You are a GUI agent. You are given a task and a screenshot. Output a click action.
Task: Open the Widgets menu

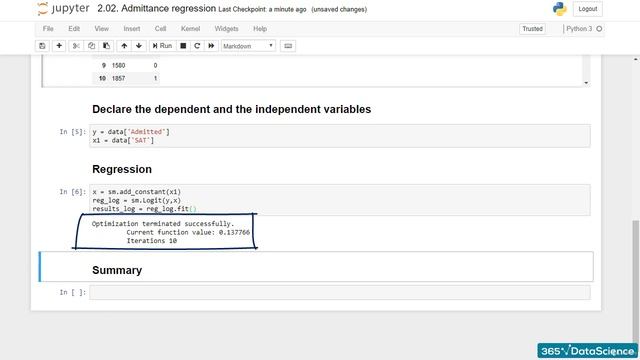coord(226,29)
